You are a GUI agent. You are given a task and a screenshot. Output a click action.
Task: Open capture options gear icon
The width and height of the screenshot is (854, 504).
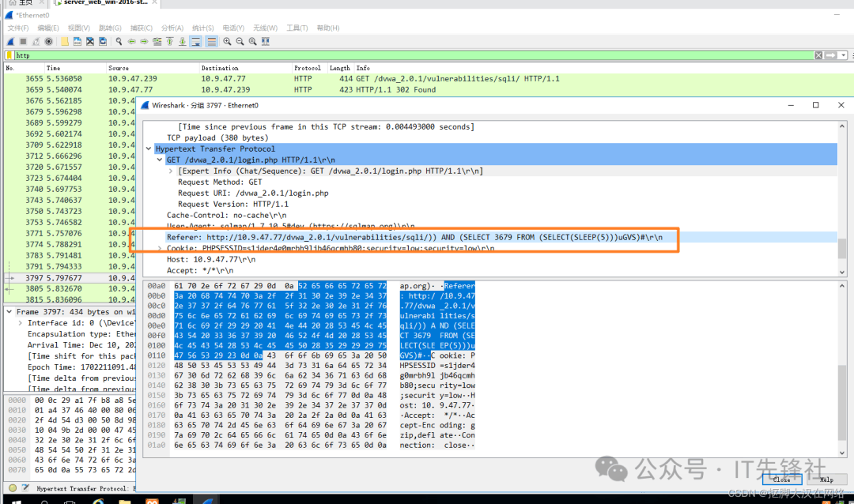[49, 41]
